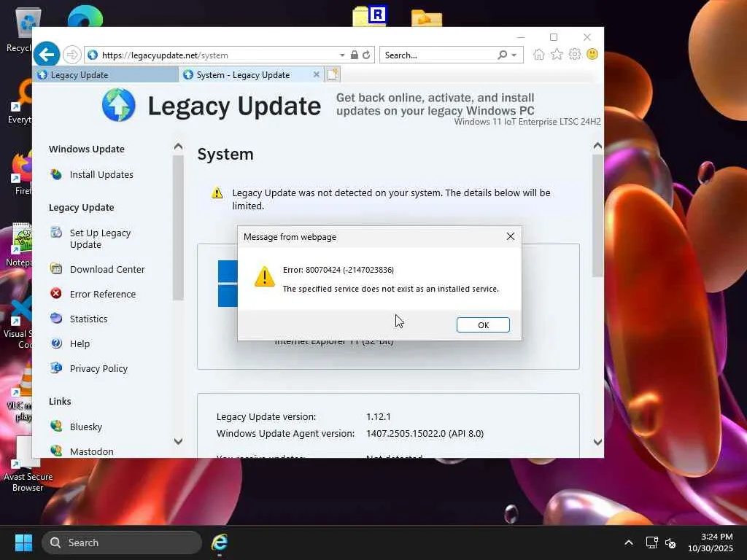The height and width of the screenshot is (560, 747).
Task: Click the 1407.2505.15022.0 (API 8.0) value
Action: 425,433
